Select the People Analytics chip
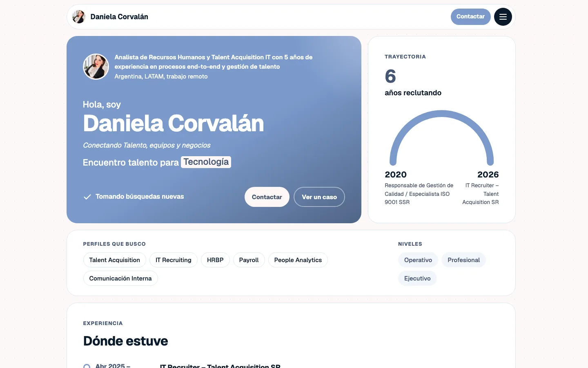 point(298,260)
